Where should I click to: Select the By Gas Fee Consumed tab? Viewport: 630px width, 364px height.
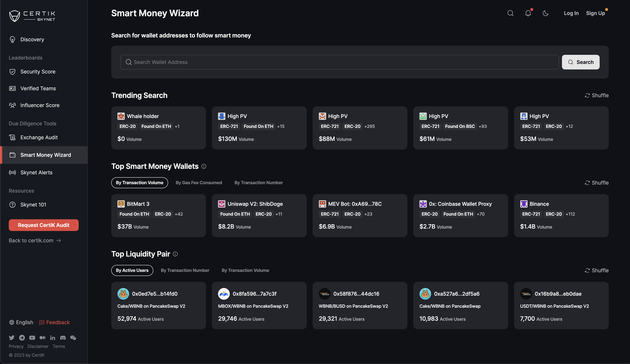point(199,183)
